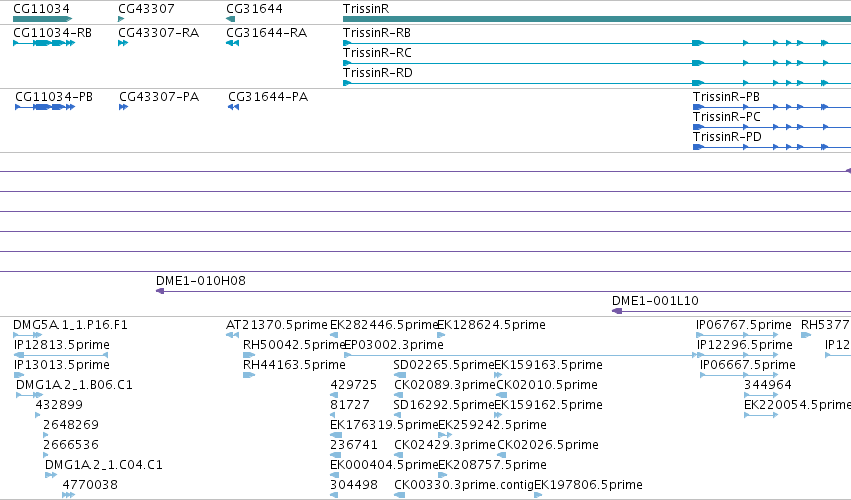The image size is (851, 500).
Task: Click the DME1-001L10 clone label
Action: pyautogui.click(x=655, y=301)
